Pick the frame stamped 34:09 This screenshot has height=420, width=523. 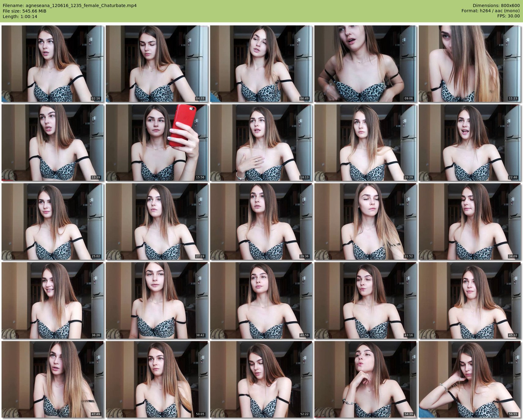tap(470, 221)
